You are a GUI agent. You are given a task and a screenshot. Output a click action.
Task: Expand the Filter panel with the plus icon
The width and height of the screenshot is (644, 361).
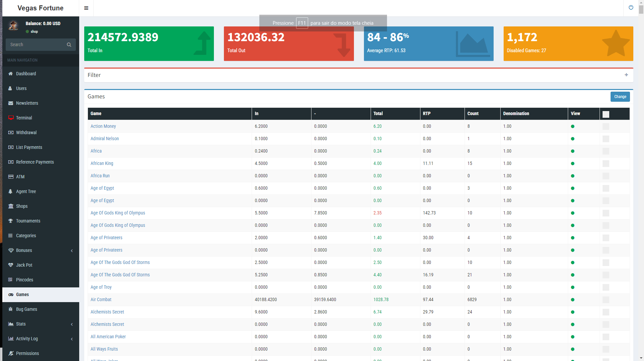point(626,75)
